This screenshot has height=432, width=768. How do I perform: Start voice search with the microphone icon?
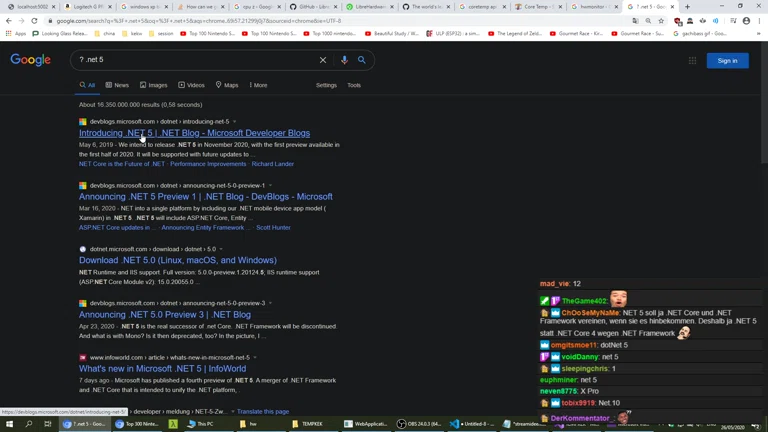click(344, 60)
